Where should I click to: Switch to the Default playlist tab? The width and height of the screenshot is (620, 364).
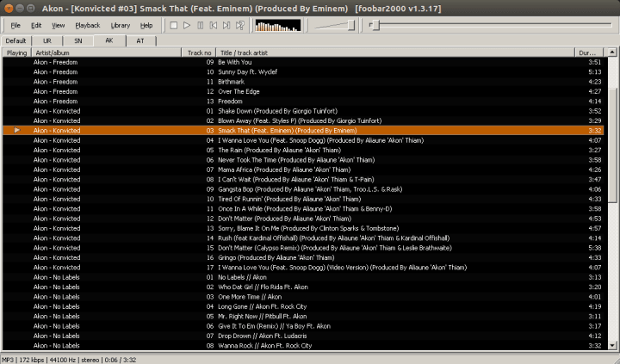(x=15, y=40)
